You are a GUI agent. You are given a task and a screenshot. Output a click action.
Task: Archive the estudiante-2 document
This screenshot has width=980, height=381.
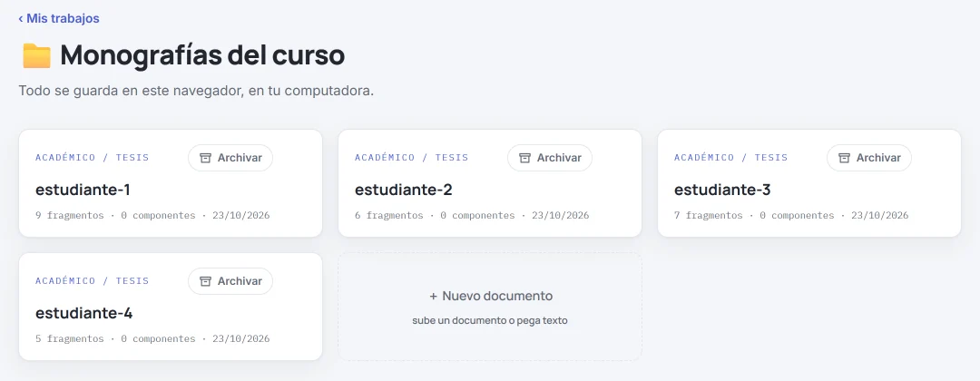pos(549,158)
